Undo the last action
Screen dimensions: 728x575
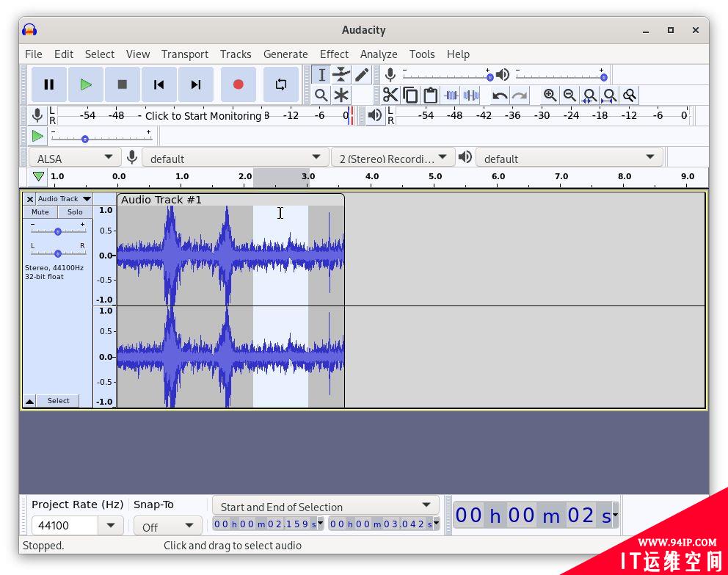(x=500, y=95)
